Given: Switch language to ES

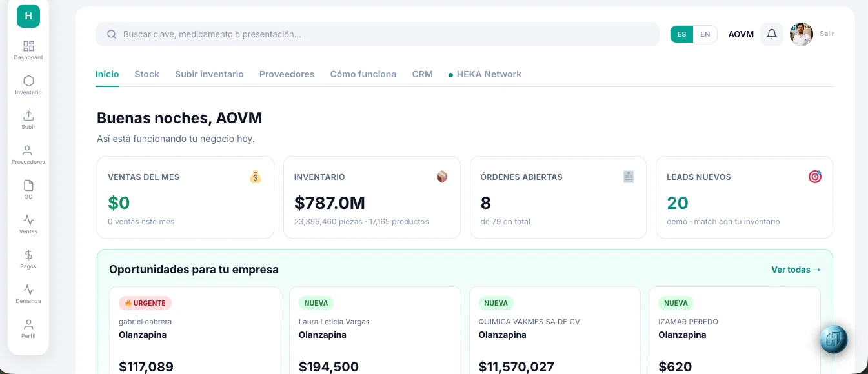Looking at the screenshot, I should (681, 34).
